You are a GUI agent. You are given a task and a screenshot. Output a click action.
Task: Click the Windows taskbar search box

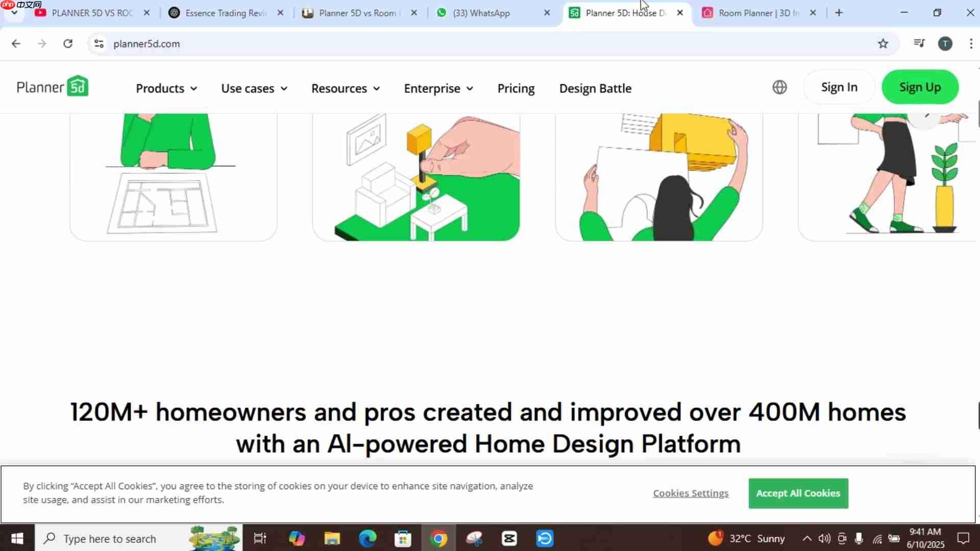tap(138, 538)
